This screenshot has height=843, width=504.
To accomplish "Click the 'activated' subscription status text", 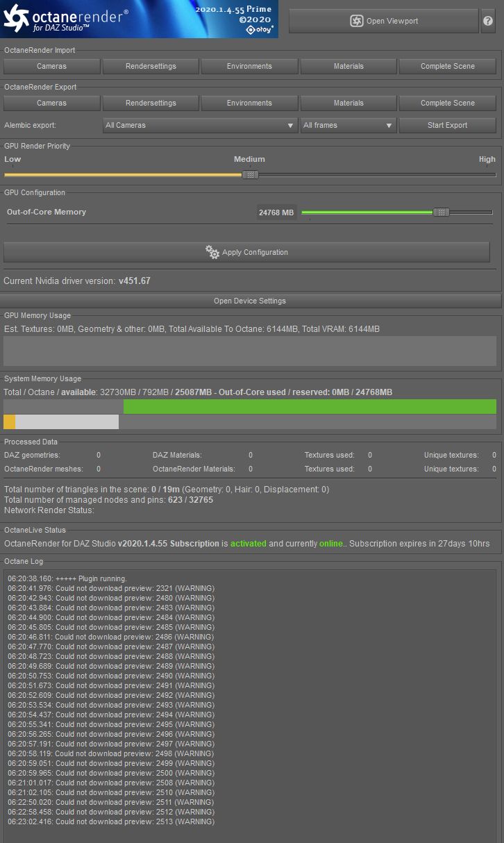I will 249,544.
